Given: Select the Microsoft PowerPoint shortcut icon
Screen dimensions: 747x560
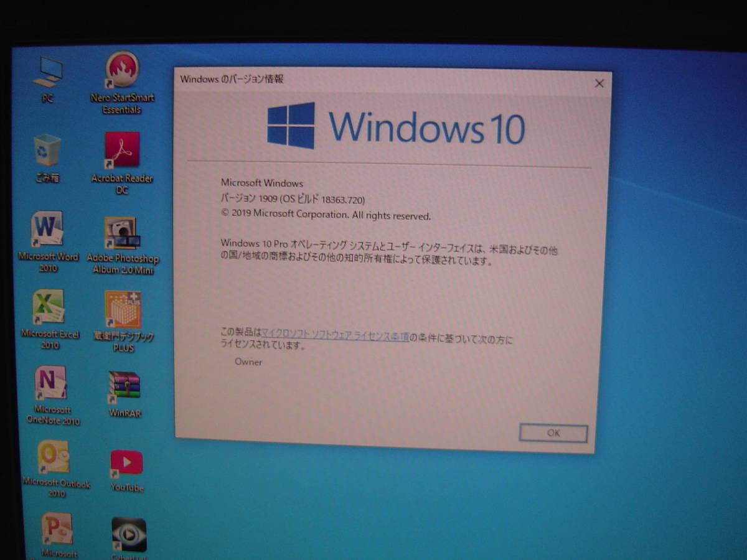Looking at the screenshot, I should 57,535.
